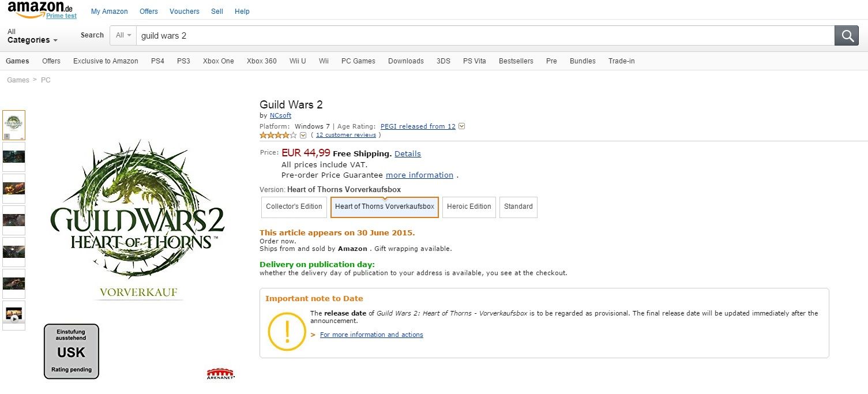Go to the Bestsellers tab
The width and height of the screenshot is (868, 394).
coord(516,61)
